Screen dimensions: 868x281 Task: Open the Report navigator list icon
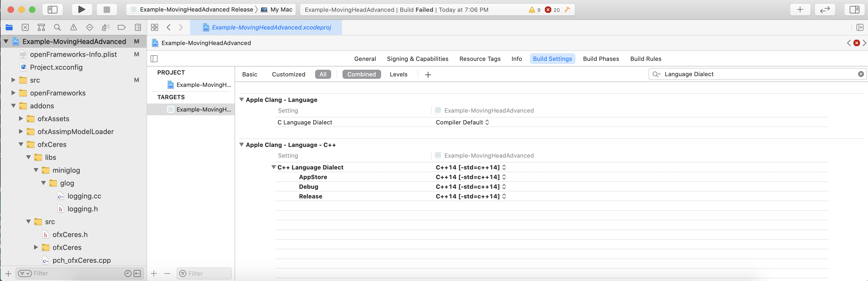[138, 27]
